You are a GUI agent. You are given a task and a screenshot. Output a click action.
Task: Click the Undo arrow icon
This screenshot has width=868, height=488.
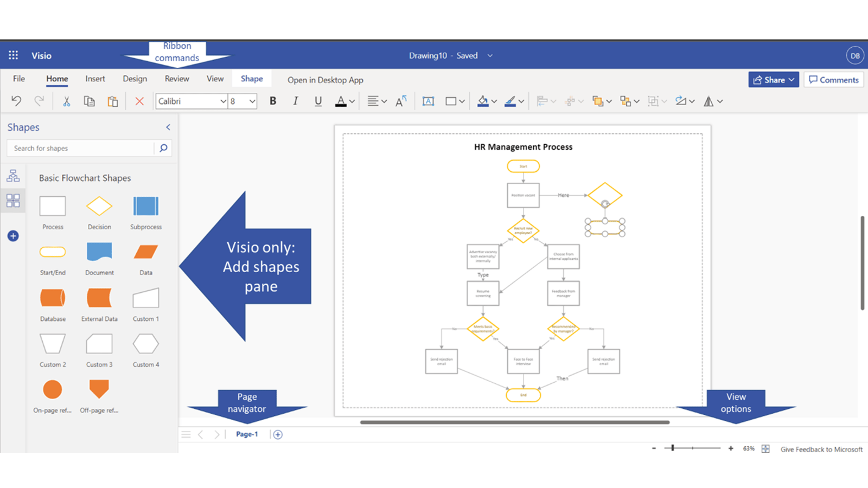point(16,101)
